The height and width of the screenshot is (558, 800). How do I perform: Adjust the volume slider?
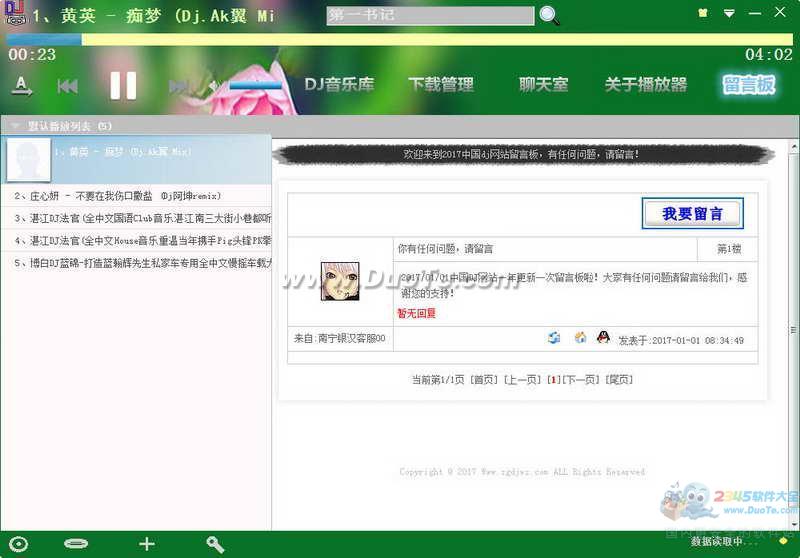pyautogui.click(x=255, y=86)
